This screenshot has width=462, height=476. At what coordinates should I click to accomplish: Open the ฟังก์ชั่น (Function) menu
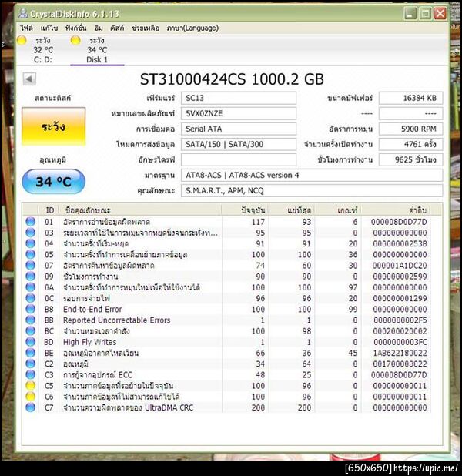tap(76, 28)
